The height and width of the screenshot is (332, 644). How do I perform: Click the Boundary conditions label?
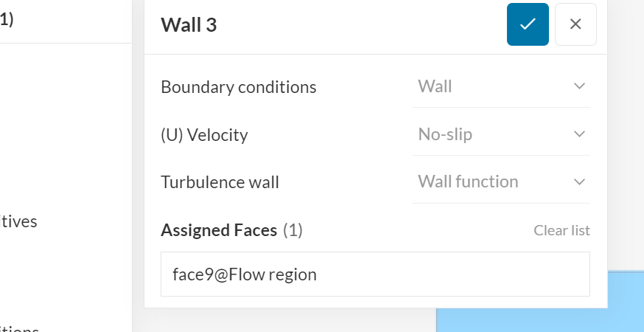point(239,87)
